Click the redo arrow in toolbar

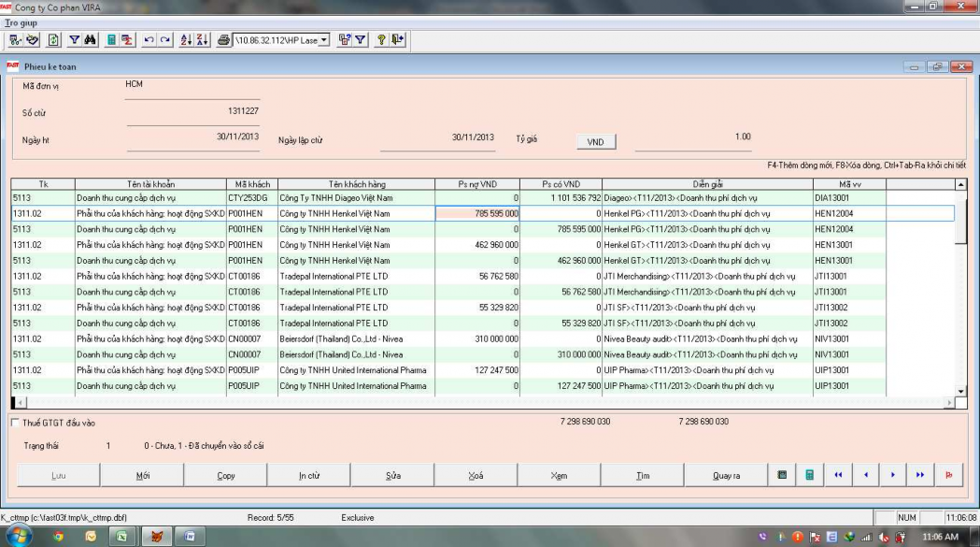pyautogui.click(x=165, y=40)
